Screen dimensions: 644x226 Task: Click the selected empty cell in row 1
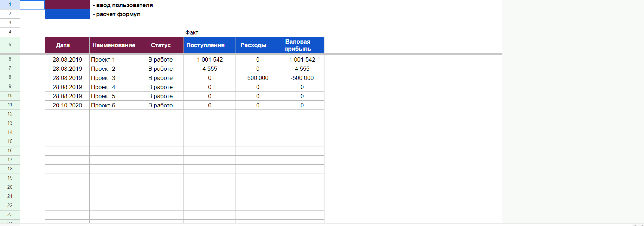click(33, 5)
